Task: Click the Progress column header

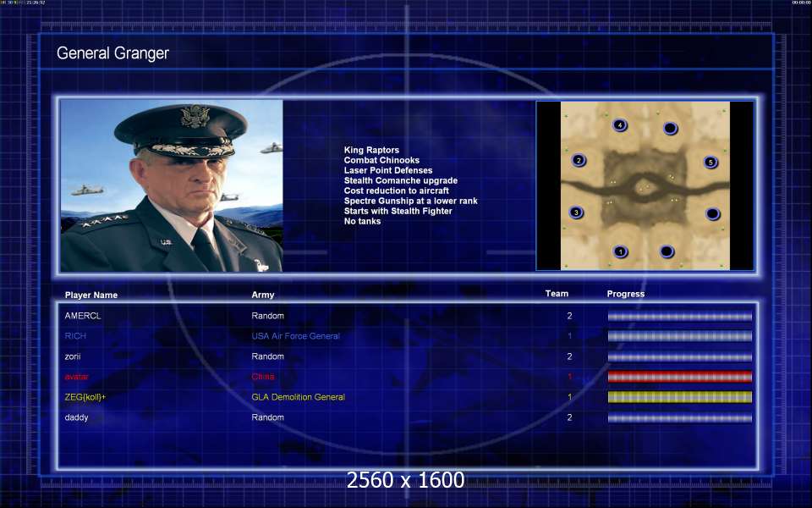Action: [x=625, y=294]
